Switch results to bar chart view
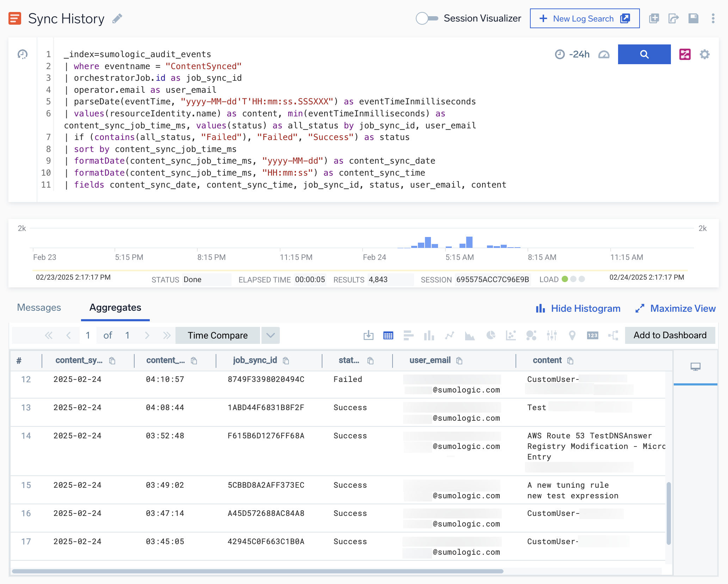This screenshot has height=584, width=728. (x=429, y=335)
